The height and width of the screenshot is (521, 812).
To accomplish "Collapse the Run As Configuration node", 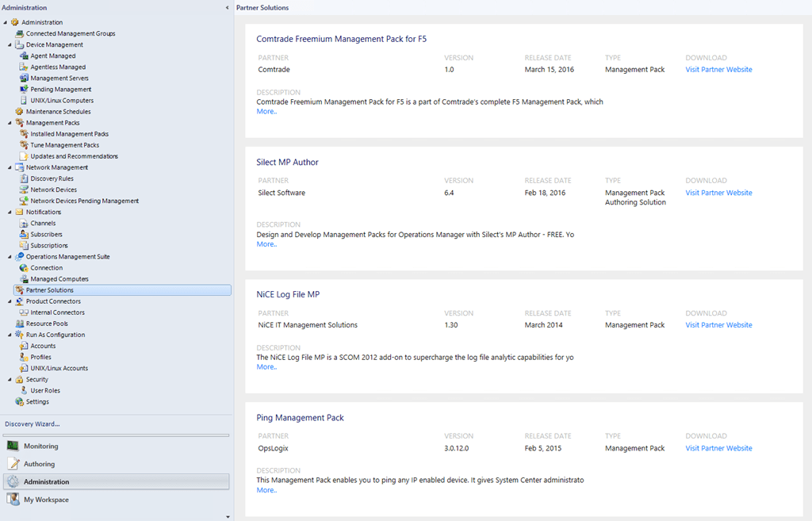I will tap(10, 335).
